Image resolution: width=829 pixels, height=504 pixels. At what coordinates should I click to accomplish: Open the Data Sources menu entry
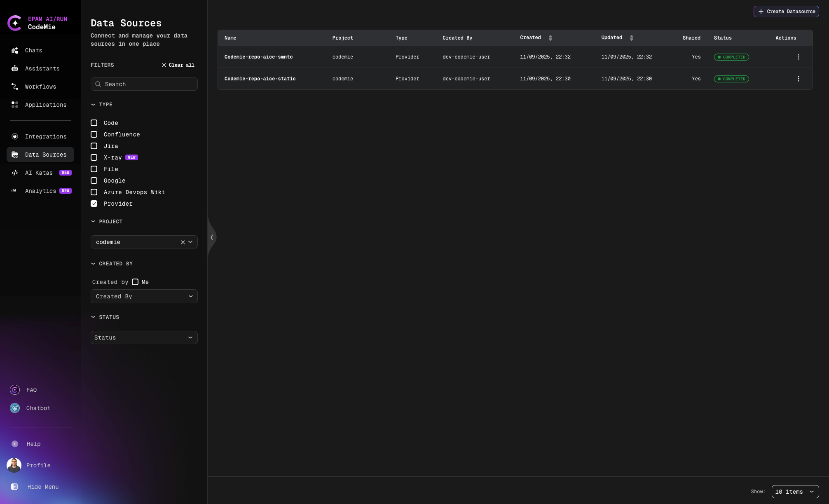tap(46, 155)
